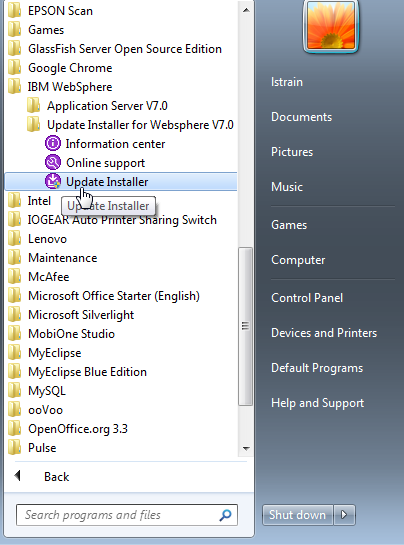Select the Online support text label
This screenshot has width=404, height=545.
tap(105, 163)
